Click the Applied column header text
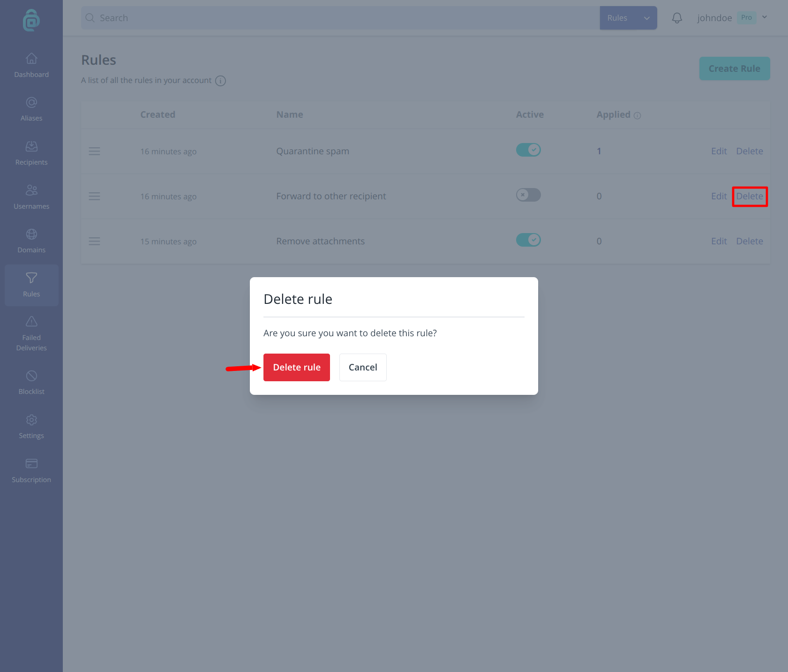Viewport: 788px width, 672px height. [613, 114]
